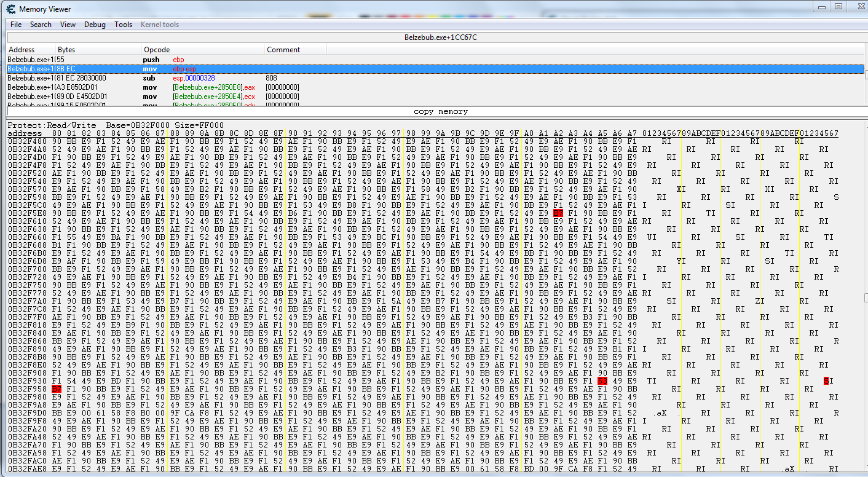Open the Tools menu
Viewport: 868px width, 477px height.
click(x=123, y=25)
